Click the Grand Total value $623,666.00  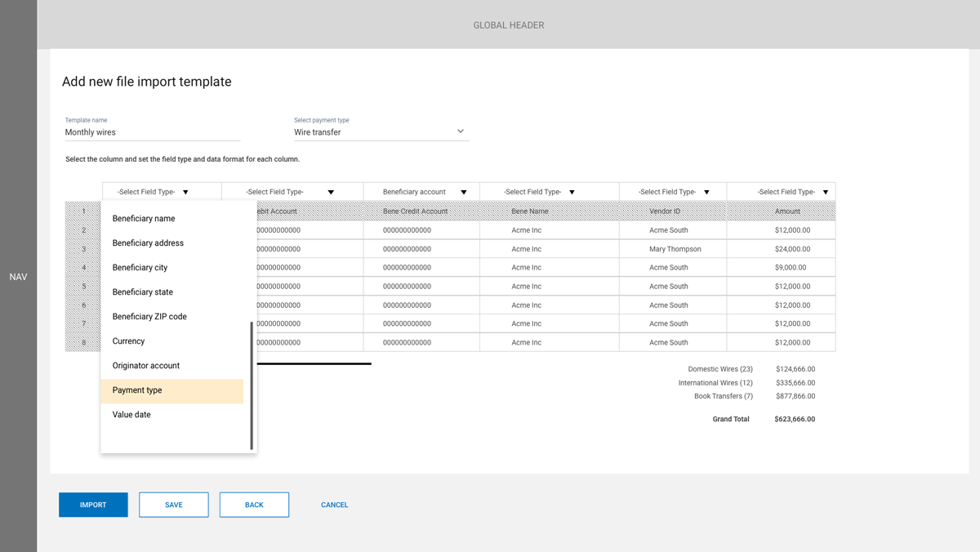pyautogui.click(x=795, y=420)
